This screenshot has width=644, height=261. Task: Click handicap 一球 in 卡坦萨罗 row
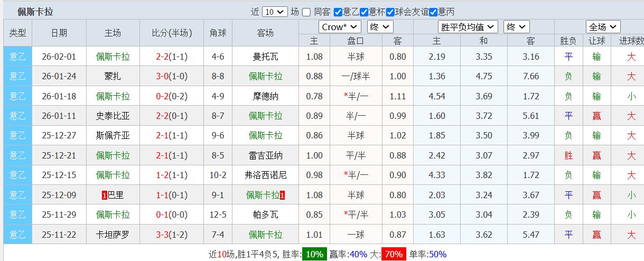356,235
